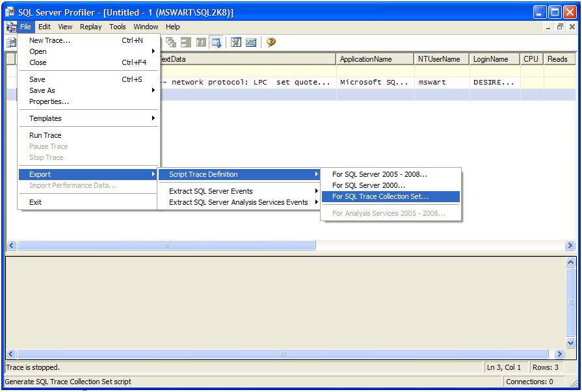Select Close in the File menu
Viewport: 582px width, 392px height.
(x=88, y=63)
